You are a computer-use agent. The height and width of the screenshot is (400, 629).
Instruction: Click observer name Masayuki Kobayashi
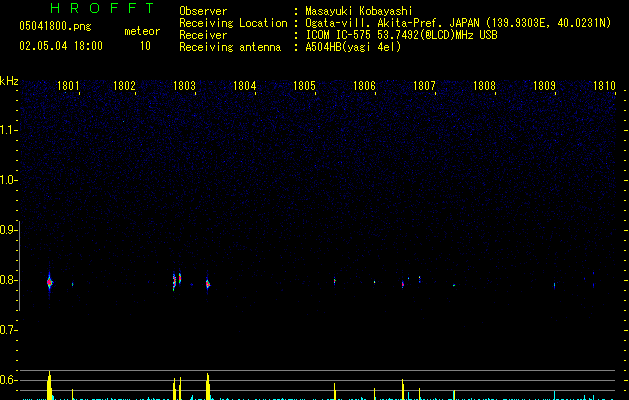click(359, 11)
